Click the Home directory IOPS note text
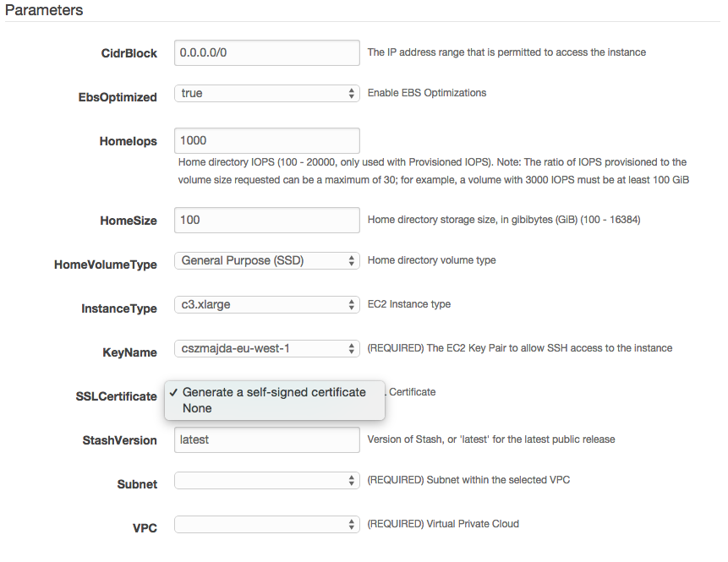Viewport: 728px width, 562px height. click(x=434, y=171)
